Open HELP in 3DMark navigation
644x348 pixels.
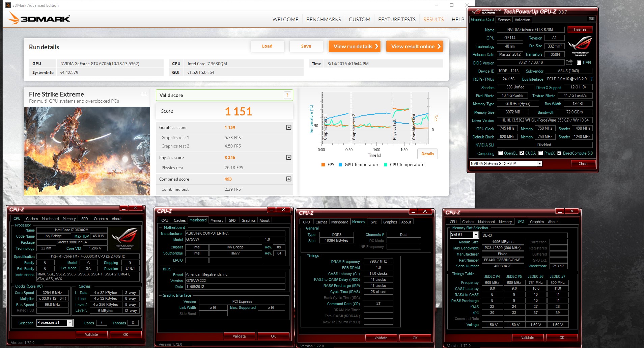coord(458,20)
